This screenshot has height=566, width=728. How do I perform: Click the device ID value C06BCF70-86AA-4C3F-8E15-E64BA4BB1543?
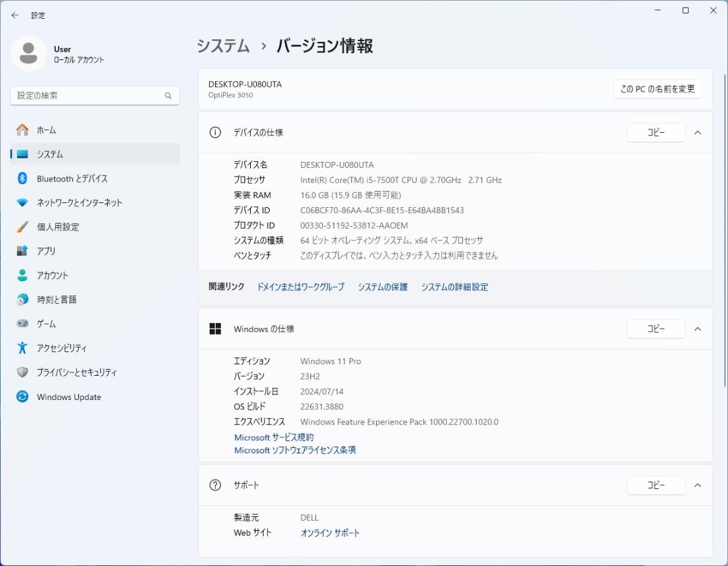(382, 210)
